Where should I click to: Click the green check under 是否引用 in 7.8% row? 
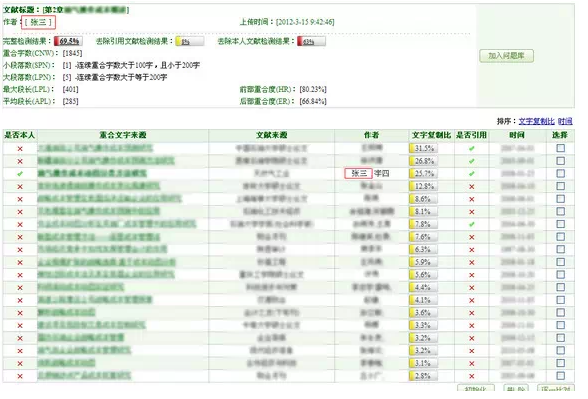tap(472, 224)
